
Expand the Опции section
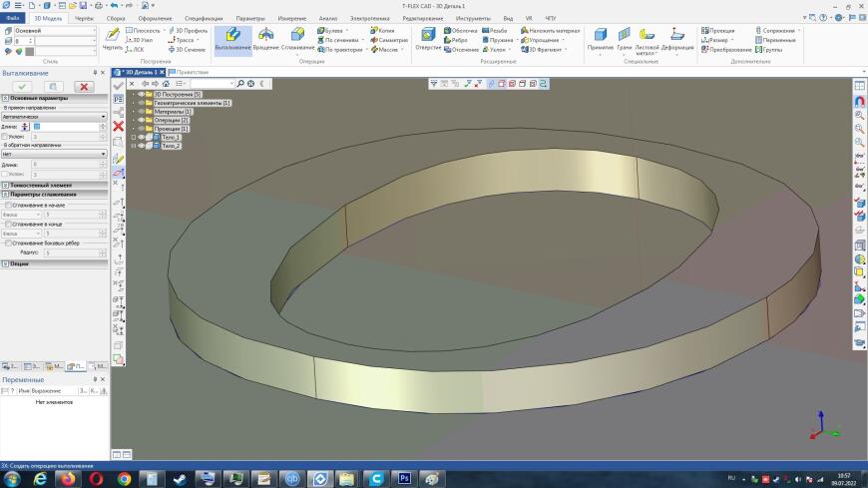click(x=5, y=264)
